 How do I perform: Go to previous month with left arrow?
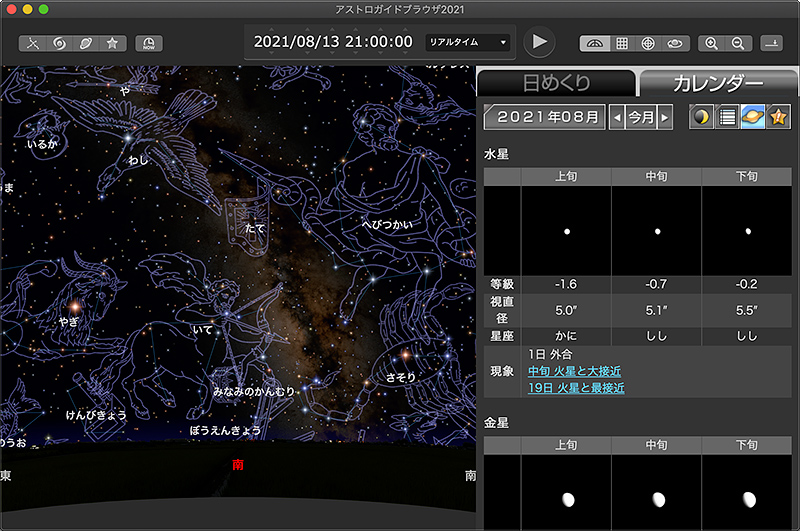pyautogui.click(x=617, y=117)
